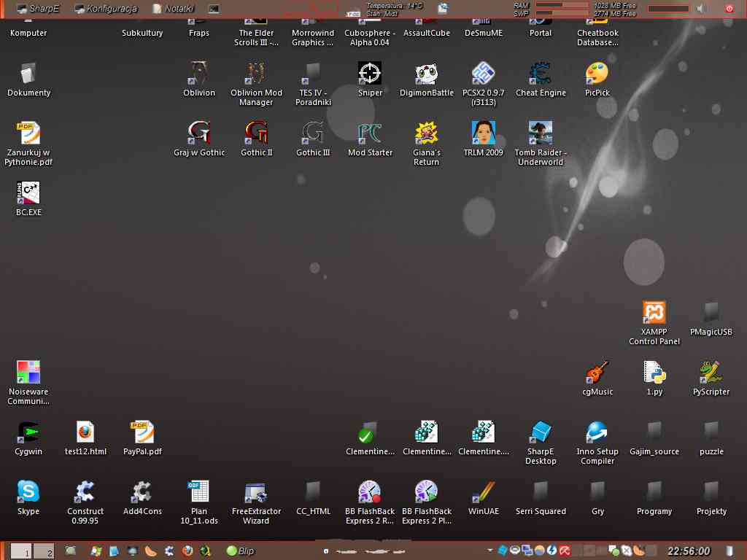Switch to virtual desktop 1
Image resolution: width=747 pixels, height=560 pixels.
21,551
